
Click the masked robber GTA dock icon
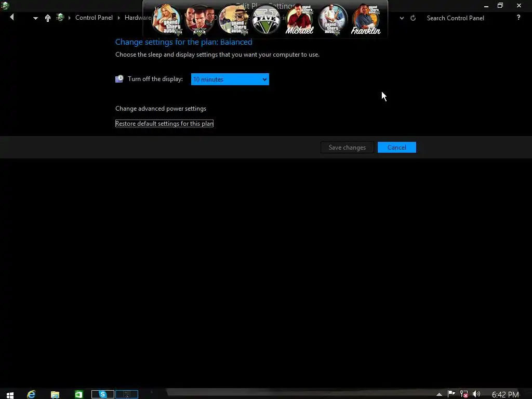pos(233,20)
